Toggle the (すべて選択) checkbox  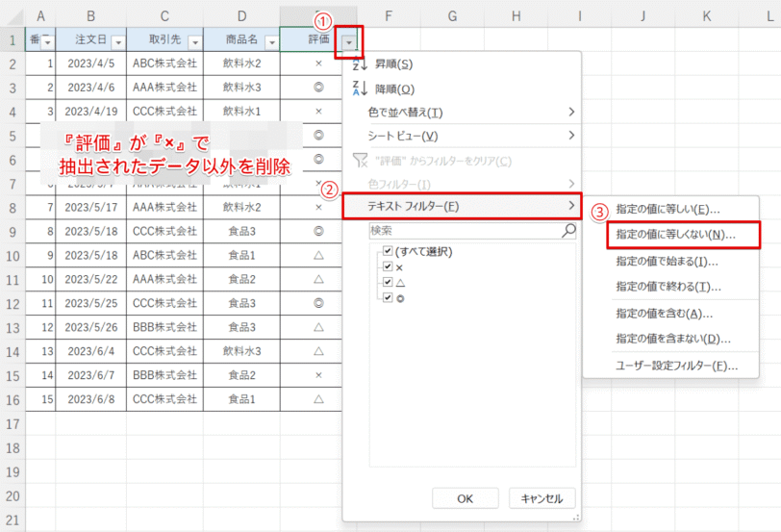coord(388,250)
